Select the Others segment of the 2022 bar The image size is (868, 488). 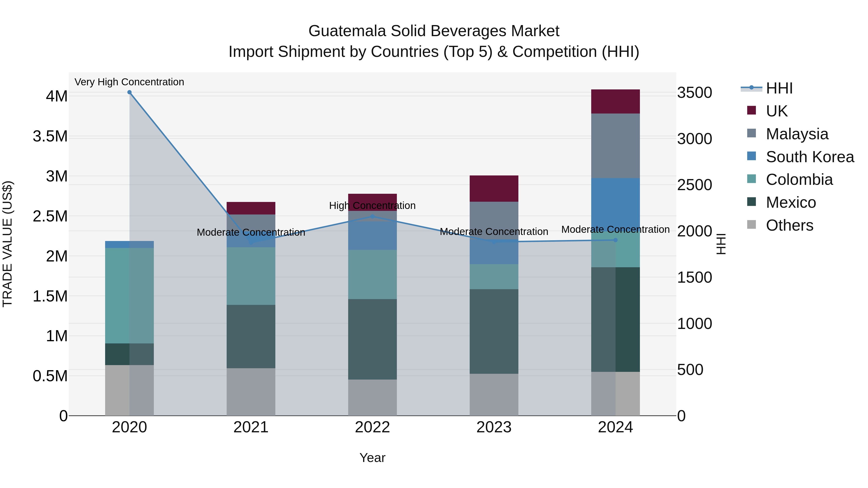point(372,398)
